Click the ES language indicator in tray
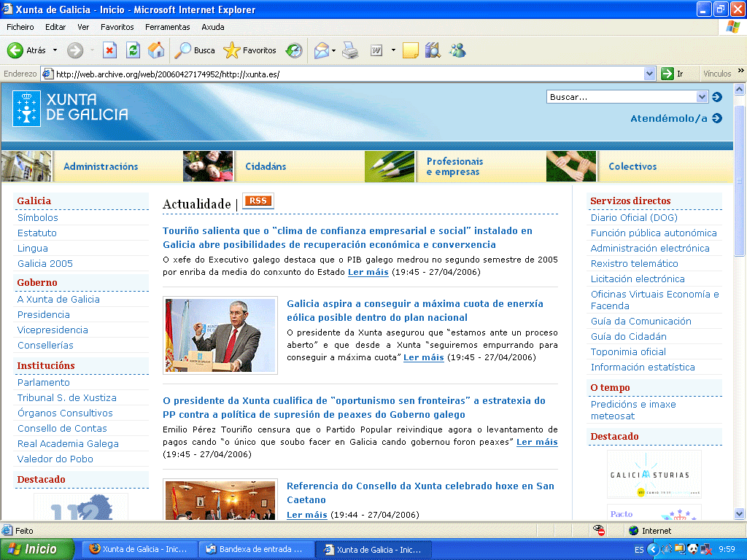 [639, 550]
